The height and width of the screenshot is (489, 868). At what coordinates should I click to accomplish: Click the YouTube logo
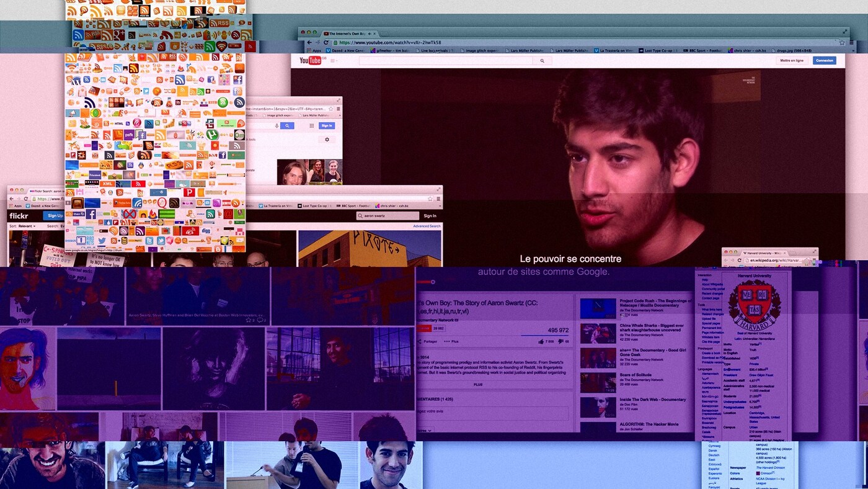[310, 60]
